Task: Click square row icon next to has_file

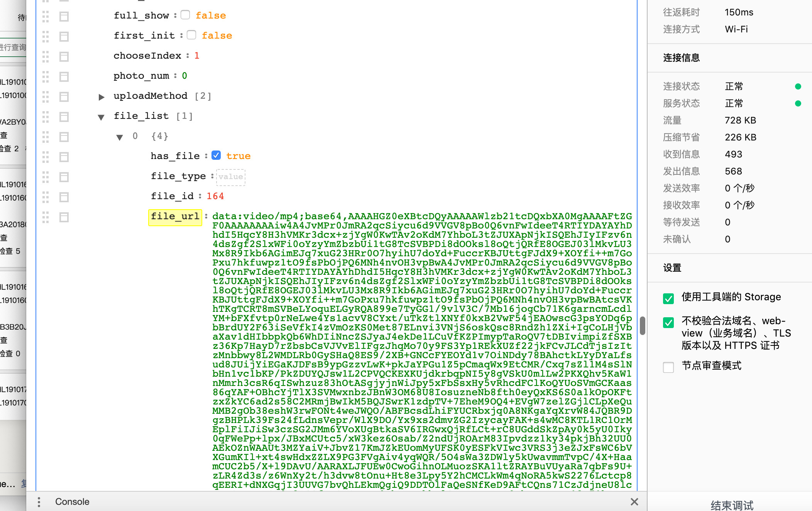Action: 64,157
